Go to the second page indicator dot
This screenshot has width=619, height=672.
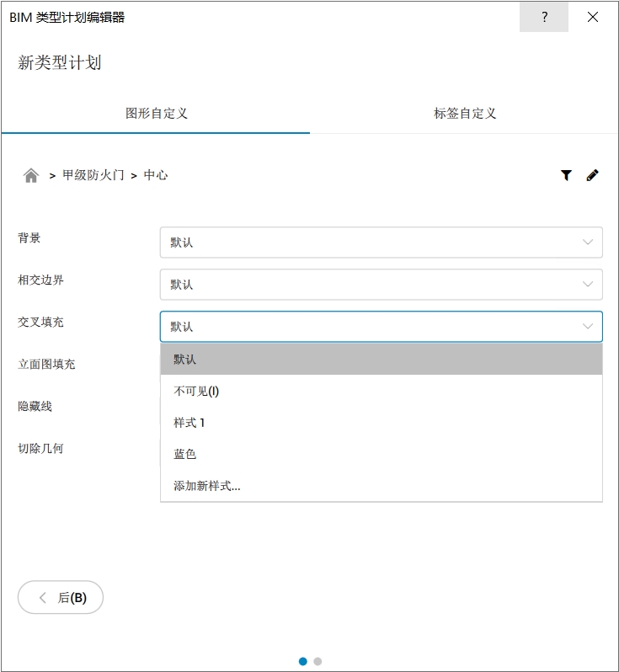point(318,661)
